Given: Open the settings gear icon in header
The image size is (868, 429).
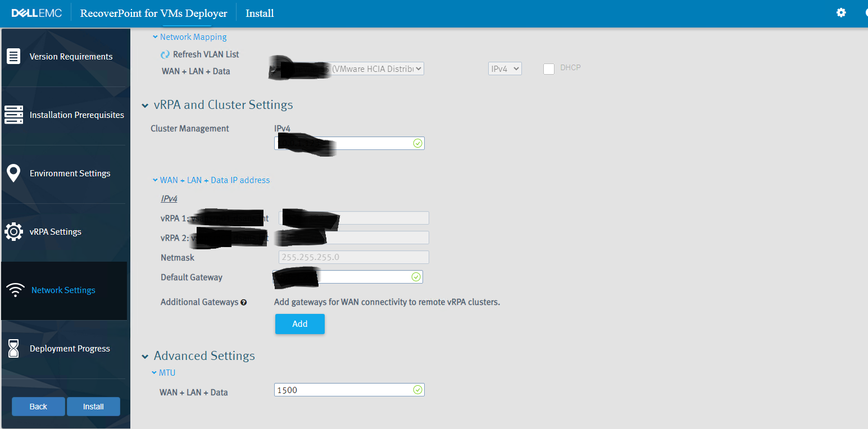Looking at the screenshot, I should pos(841,12).
